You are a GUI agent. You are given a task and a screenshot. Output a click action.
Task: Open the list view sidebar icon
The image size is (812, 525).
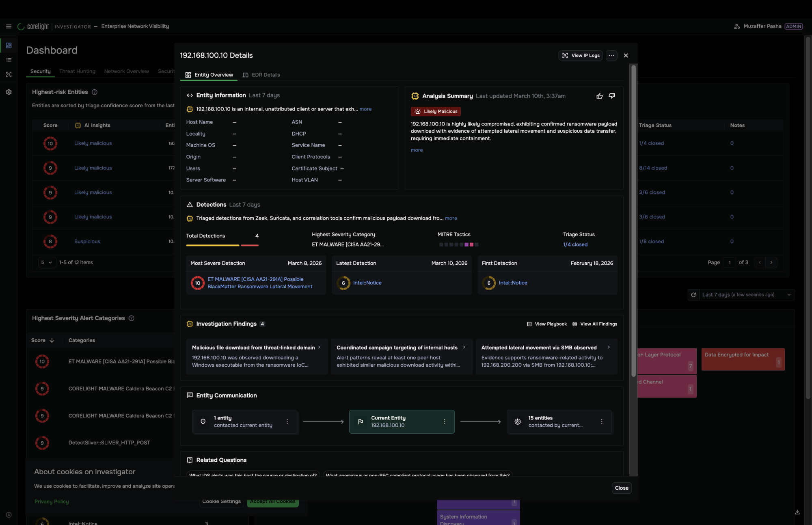click(x=9, y=60)
